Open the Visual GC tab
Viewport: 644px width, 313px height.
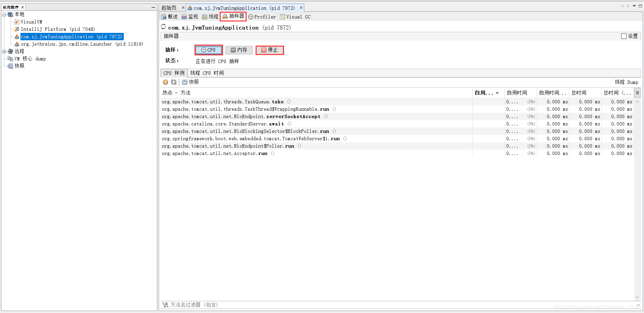coord(295,17)
